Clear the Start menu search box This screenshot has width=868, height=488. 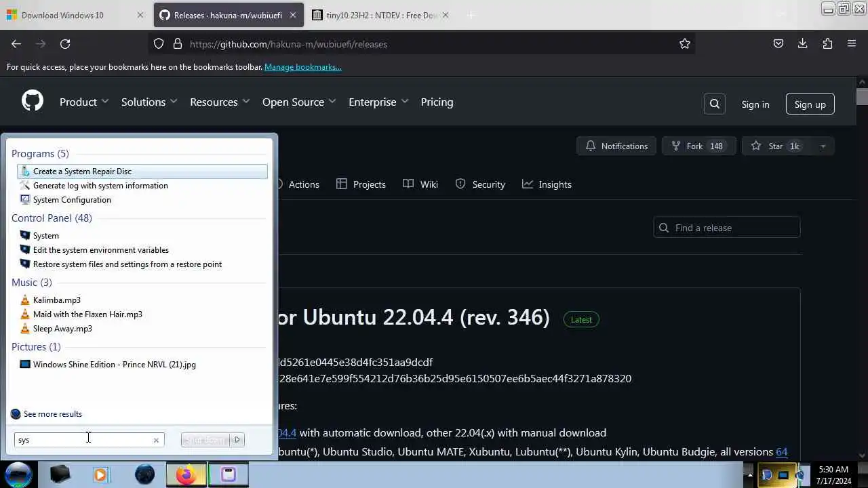click(156, 440)
